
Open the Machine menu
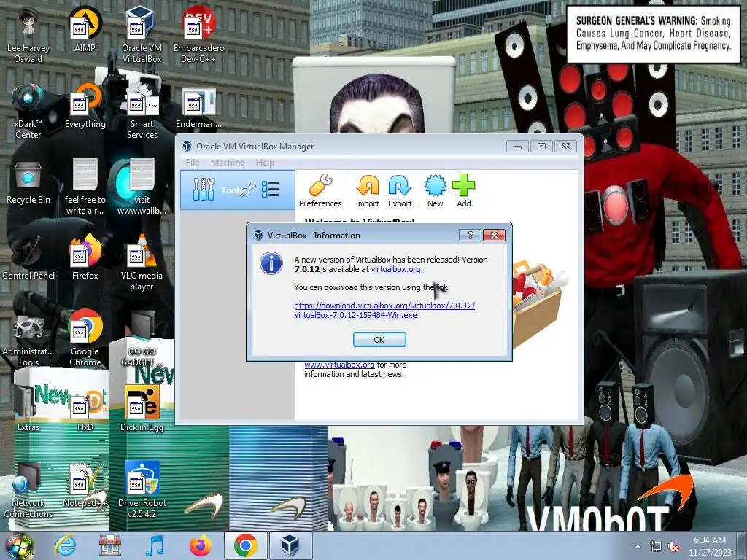[x=228, y=163]
